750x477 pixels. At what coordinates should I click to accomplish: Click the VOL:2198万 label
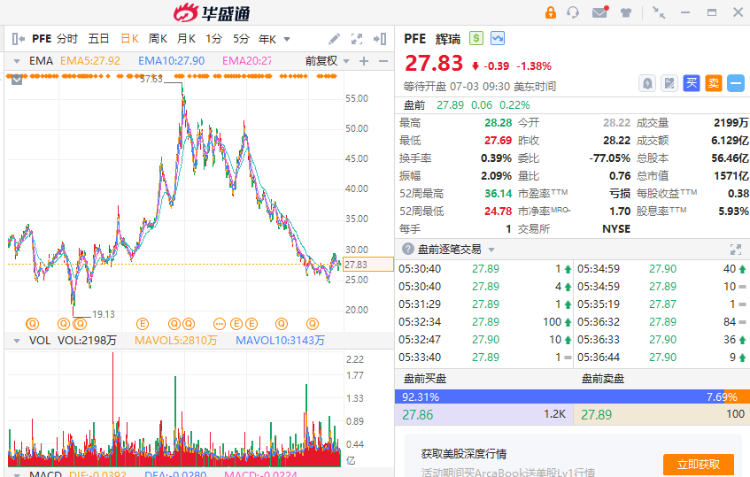tap(87, 341)
